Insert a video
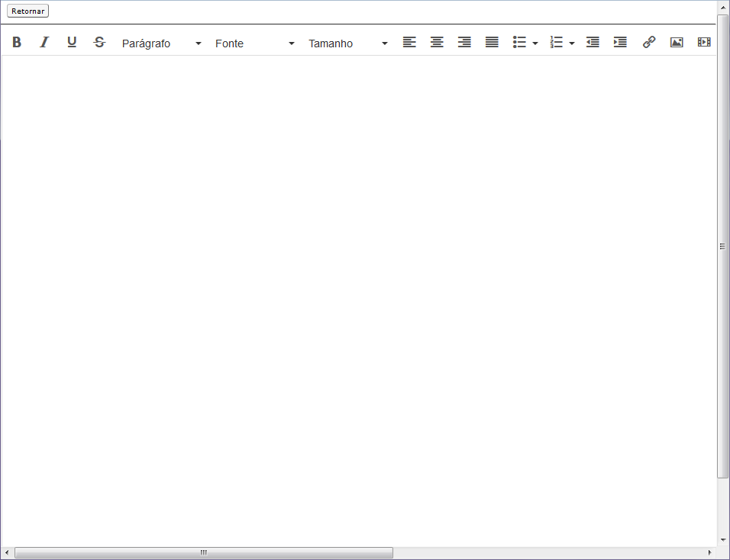This screenshot has width=730, height=560. point(703,43)
